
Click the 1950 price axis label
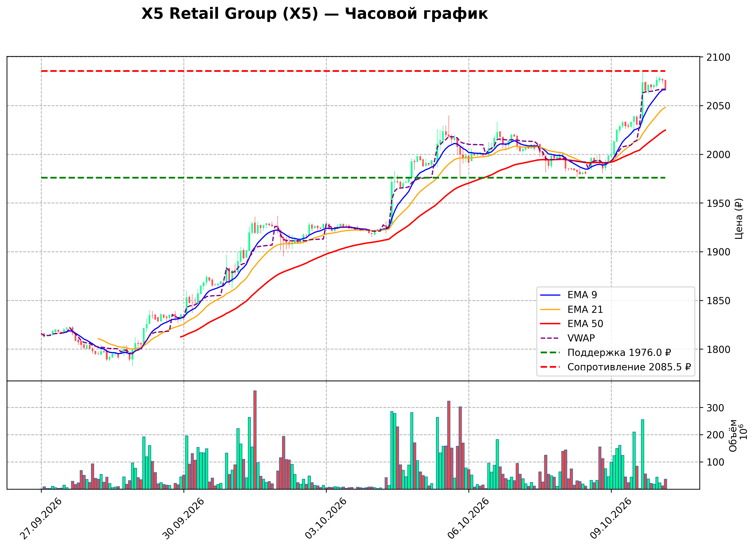pyautogui.click(x=719, y=203)
